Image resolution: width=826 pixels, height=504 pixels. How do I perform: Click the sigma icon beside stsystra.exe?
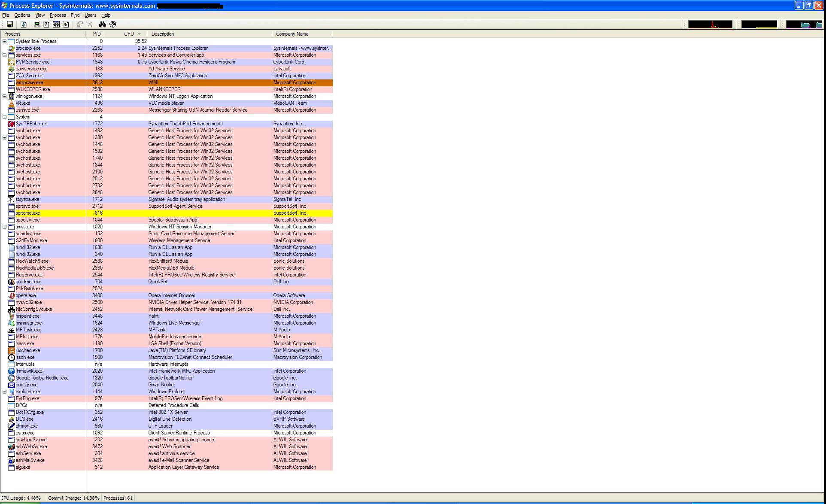(x=12, y=199)
